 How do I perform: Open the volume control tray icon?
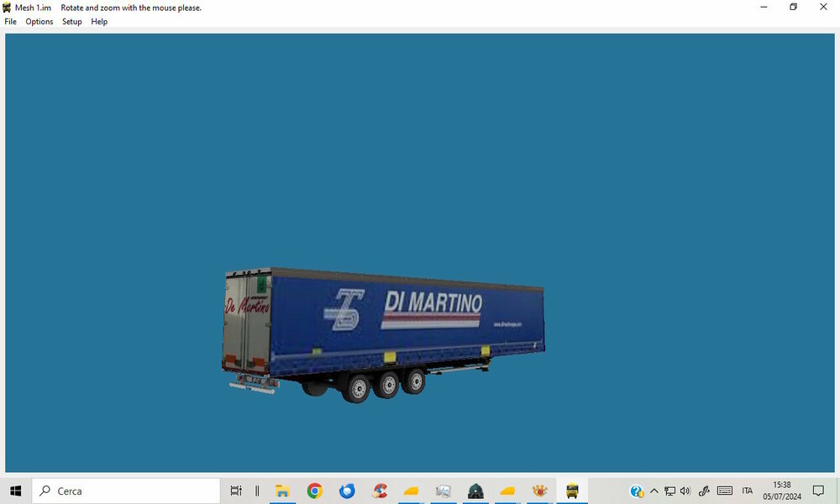click(685, 491)
